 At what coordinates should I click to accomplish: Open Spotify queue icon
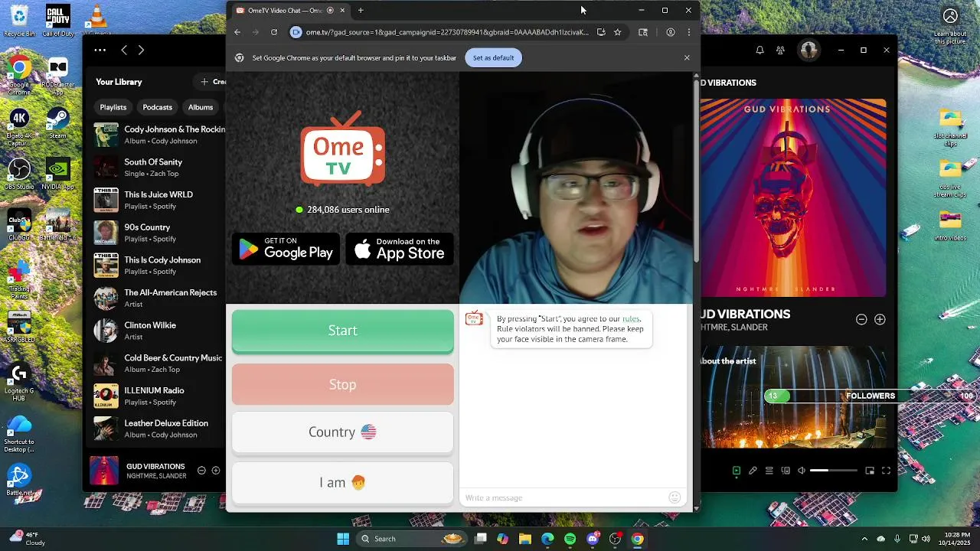[x=769, y=471]
